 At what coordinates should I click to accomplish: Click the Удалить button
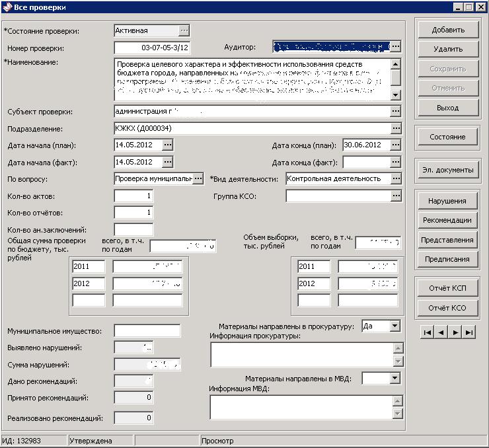pos(448,49)
